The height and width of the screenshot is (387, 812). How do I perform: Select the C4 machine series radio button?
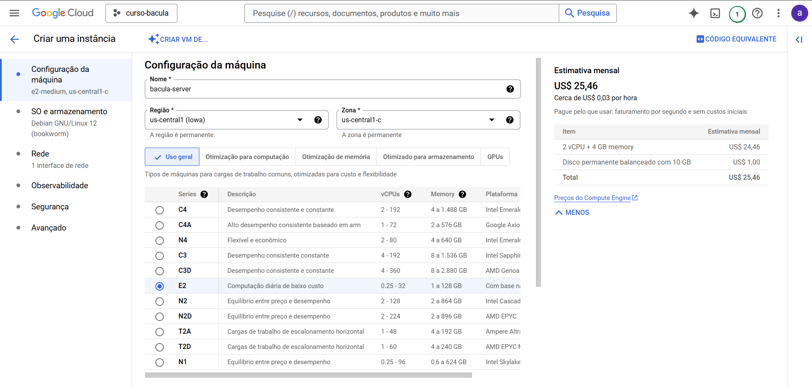pos(160,210)
